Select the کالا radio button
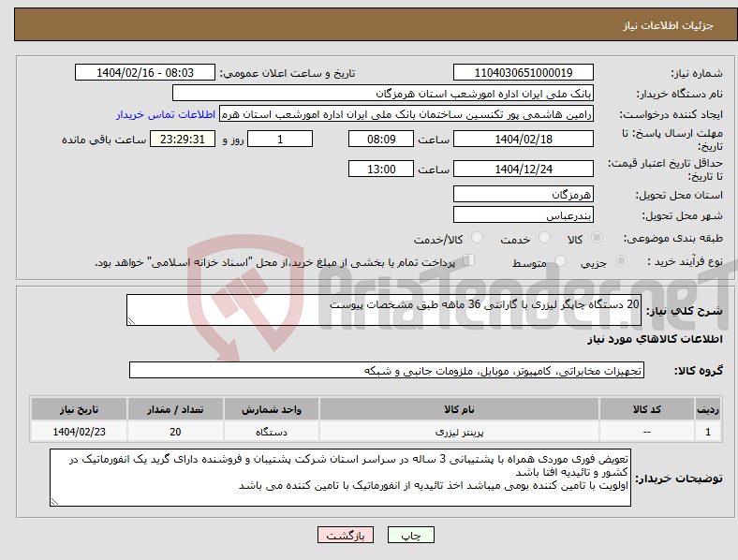Screen dimensions: 738x560 coord(597,238)
